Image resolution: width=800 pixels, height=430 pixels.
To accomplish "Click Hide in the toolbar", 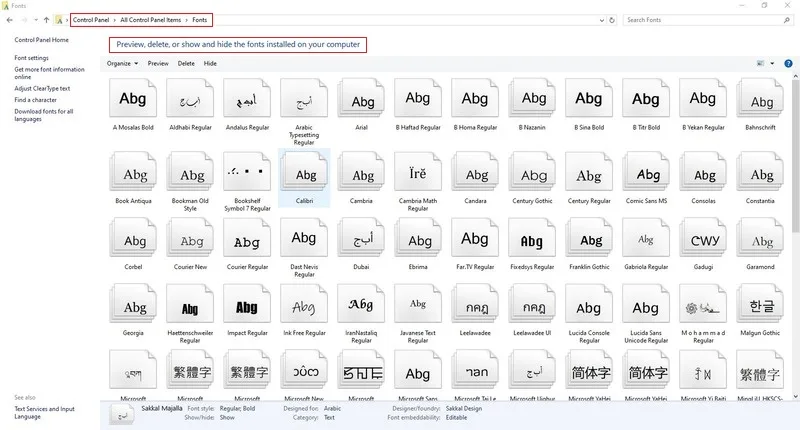I will click(210, 63).
